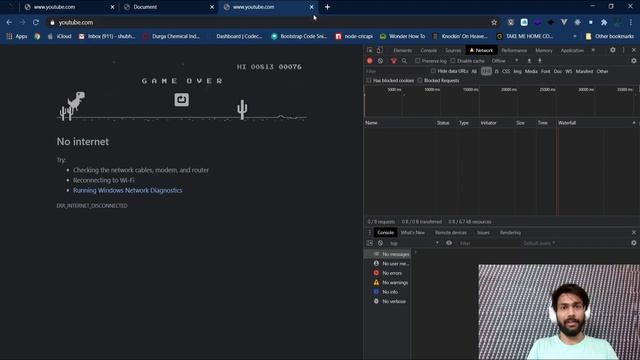Image resolution: width=640 pixels, height=360 pixels.
Task: Open the What's New drawer tab
Action: tap(413, 233)
